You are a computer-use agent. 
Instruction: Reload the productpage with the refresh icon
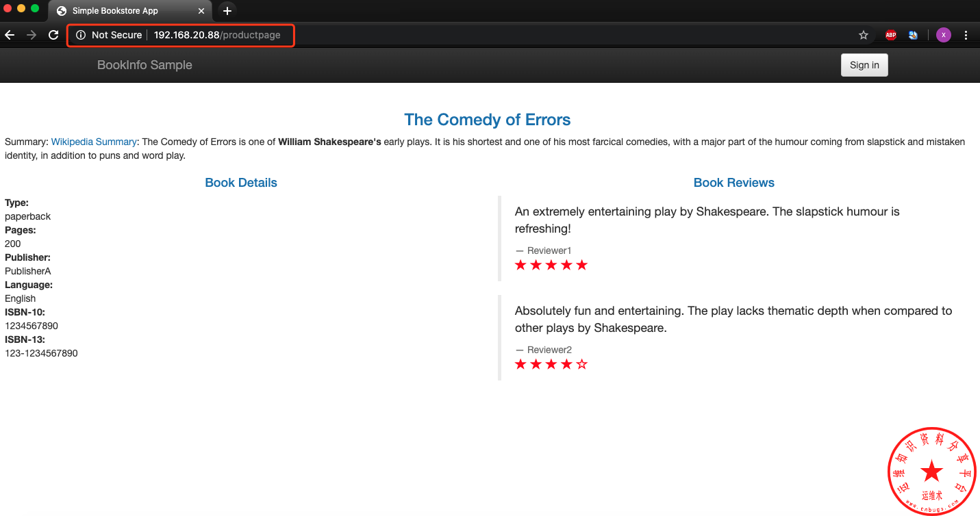(53, 35)
